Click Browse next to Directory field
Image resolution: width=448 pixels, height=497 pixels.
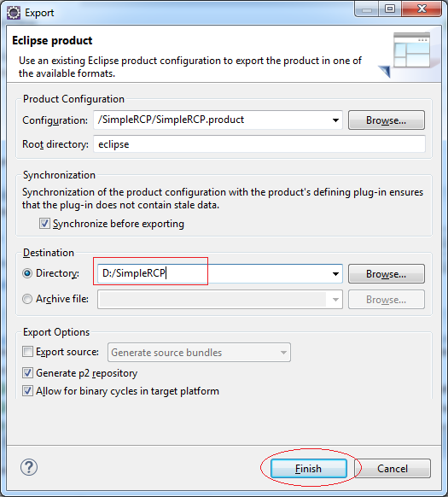tap(387, 274)
